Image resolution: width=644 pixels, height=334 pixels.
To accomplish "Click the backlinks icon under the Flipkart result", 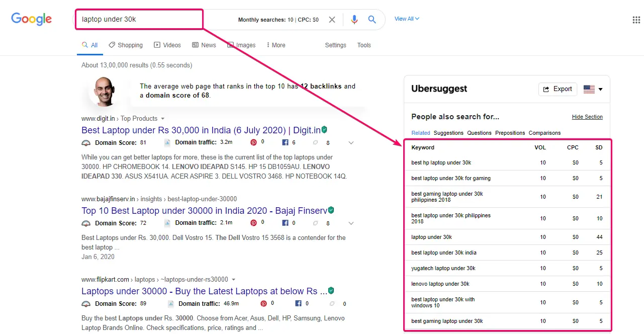I will click(x=332, y=304).
